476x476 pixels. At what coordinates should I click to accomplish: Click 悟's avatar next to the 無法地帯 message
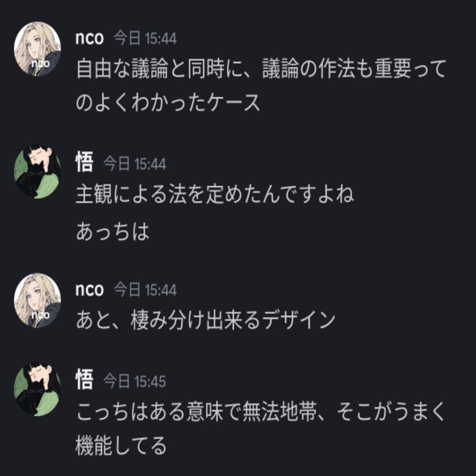coord(37,389)
